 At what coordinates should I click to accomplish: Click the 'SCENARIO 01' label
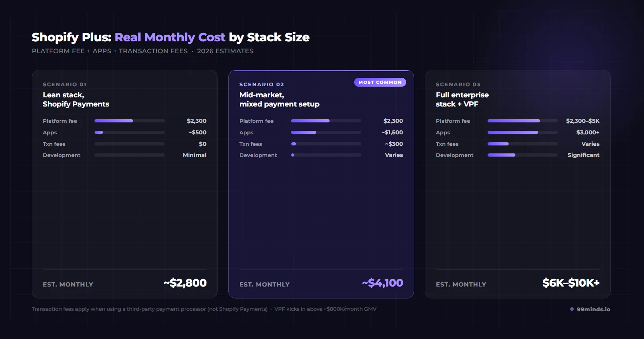65,84
